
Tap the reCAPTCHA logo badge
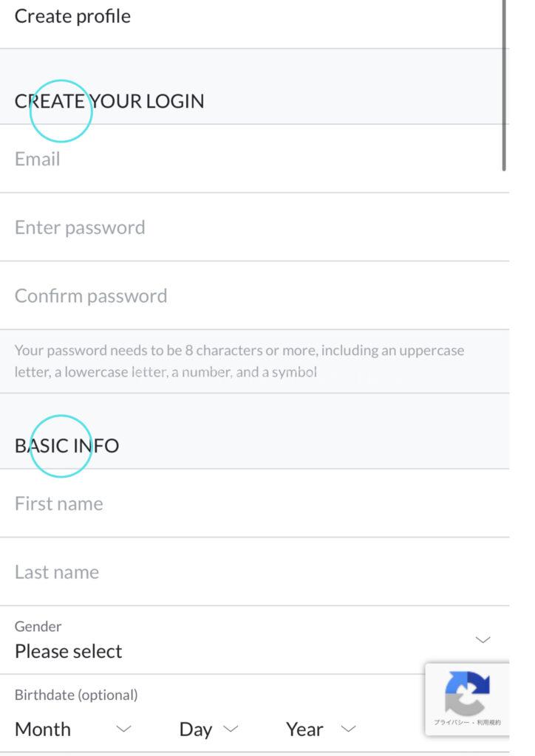click(x=467, y=693)
